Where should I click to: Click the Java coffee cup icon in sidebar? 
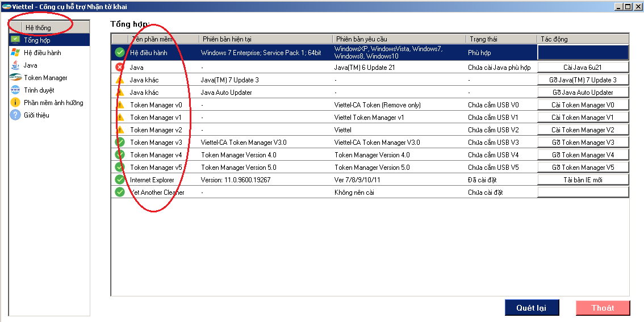(15, 65)
